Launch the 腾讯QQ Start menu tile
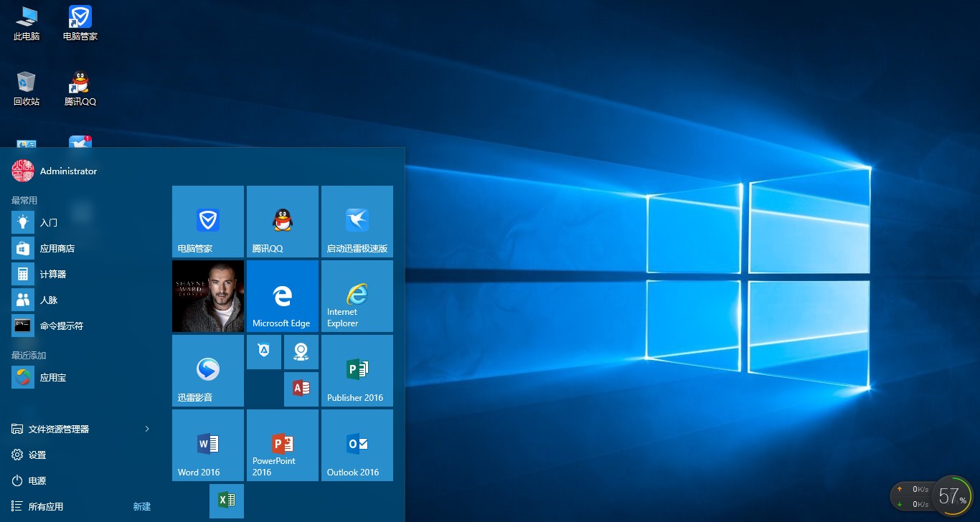The image size is (980, 522). pos(283,222)
